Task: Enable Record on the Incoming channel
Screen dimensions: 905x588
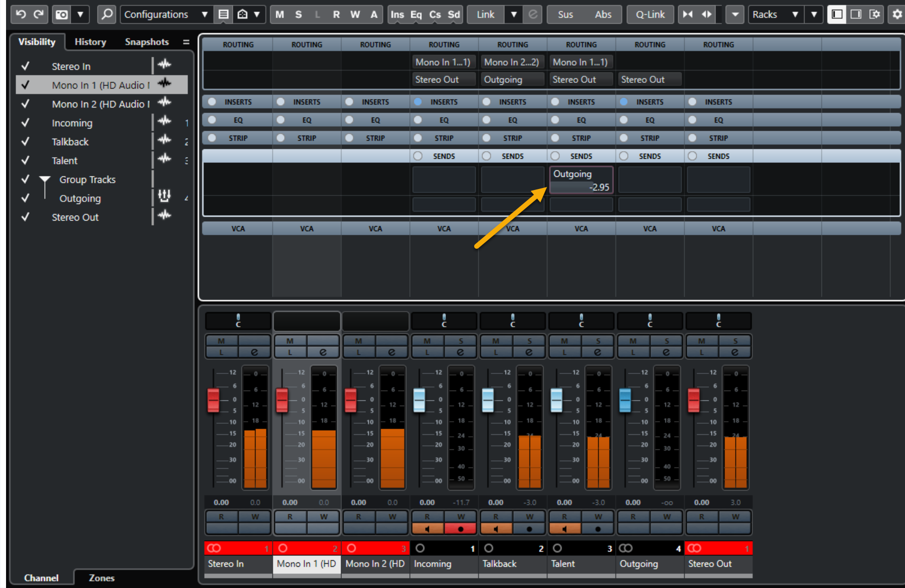Action: (x=461, y=529)
